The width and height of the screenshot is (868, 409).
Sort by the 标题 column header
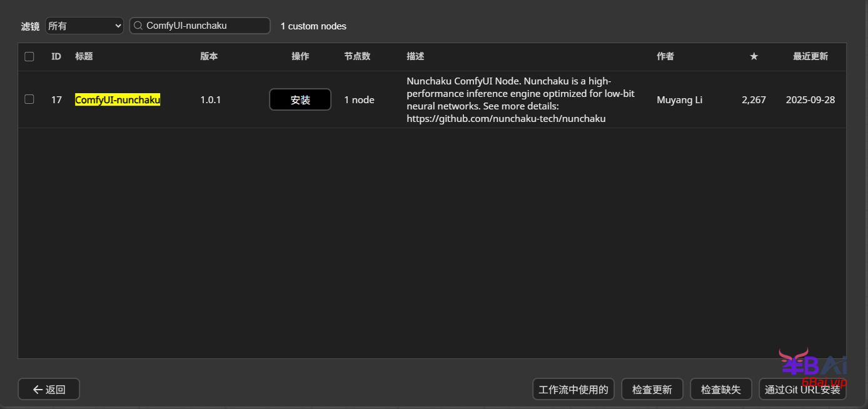click(x=84, y=56)
